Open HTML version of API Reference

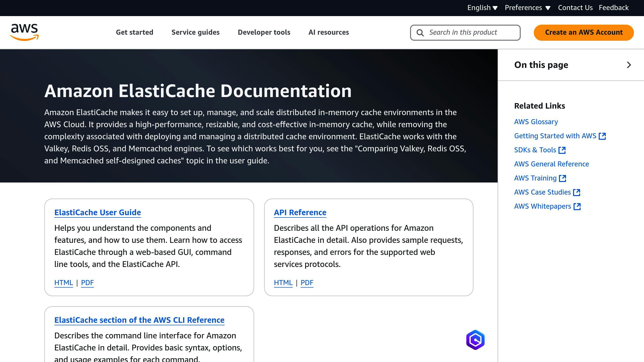pos(283,283)
